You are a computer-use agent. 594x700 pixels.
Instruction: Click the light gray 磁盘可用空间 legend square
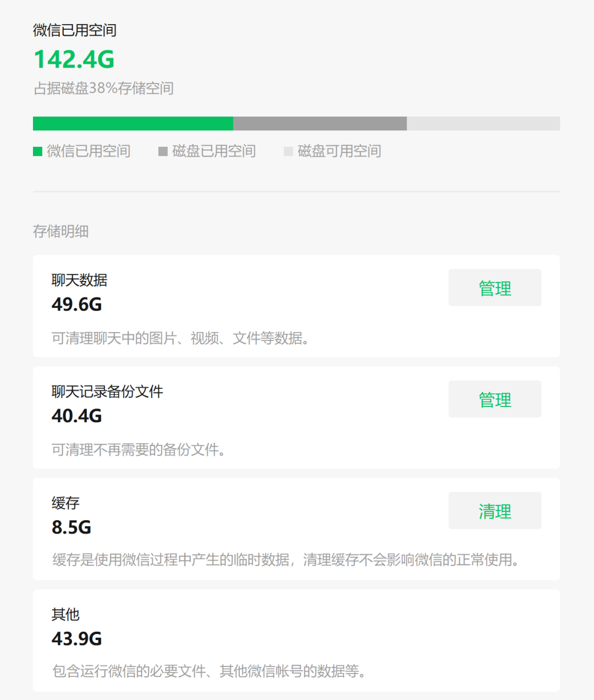coord(288,151)
